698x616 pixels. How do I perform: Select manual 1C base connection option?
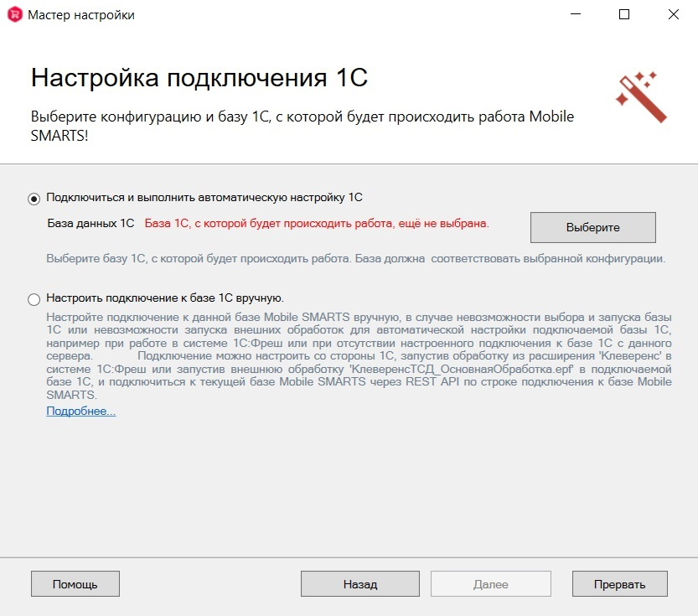(x=34, y=299)
